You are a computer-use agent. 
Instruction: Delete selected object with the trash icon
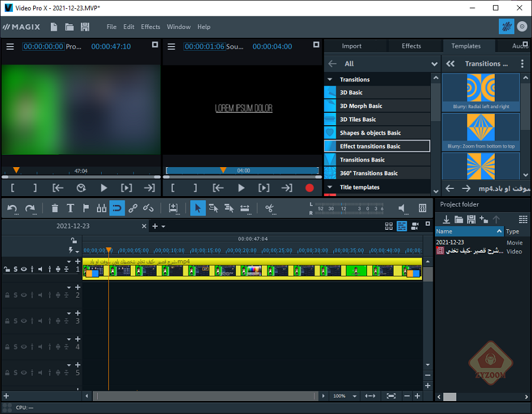[x=54, y=208]
